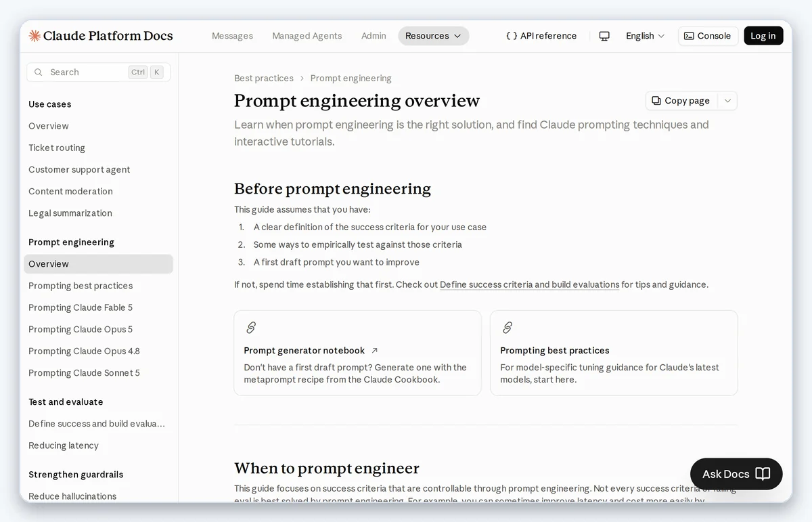Click link icon on Prompting best practices card

click(x=507, y=328)
